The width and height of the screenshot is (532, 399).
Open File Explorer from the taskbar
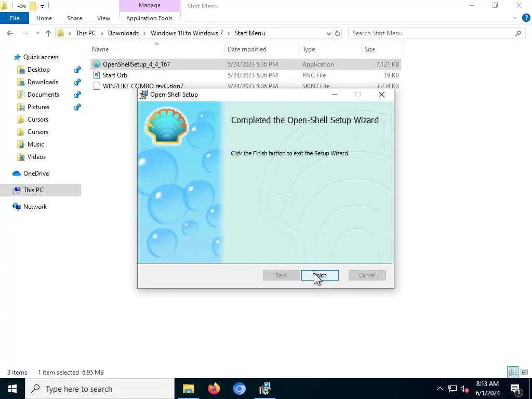[x=188, y=389]
